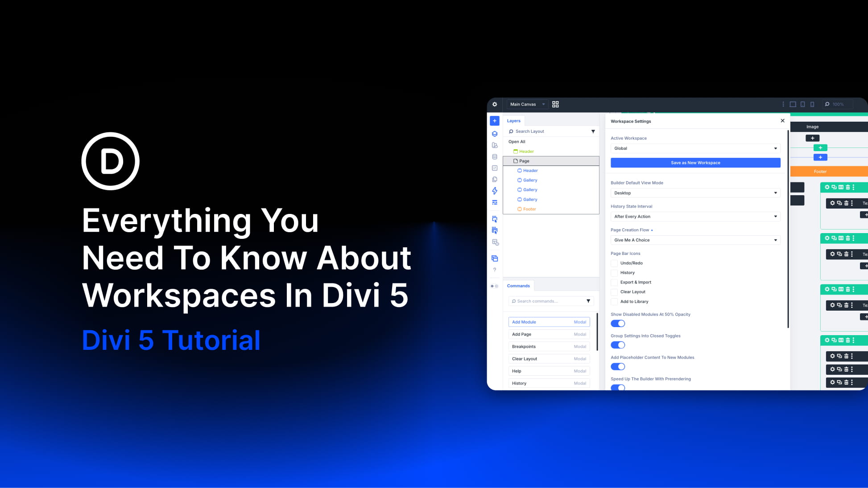This screenshot has height=488, width=868.
Task: Check the Clear Layout checkbox
Action: (614, 292)
